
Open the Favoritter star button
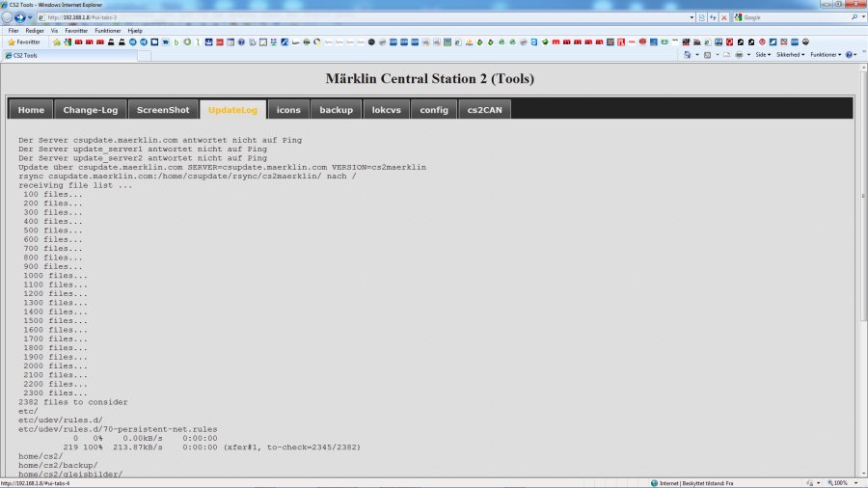coord(24,42)
